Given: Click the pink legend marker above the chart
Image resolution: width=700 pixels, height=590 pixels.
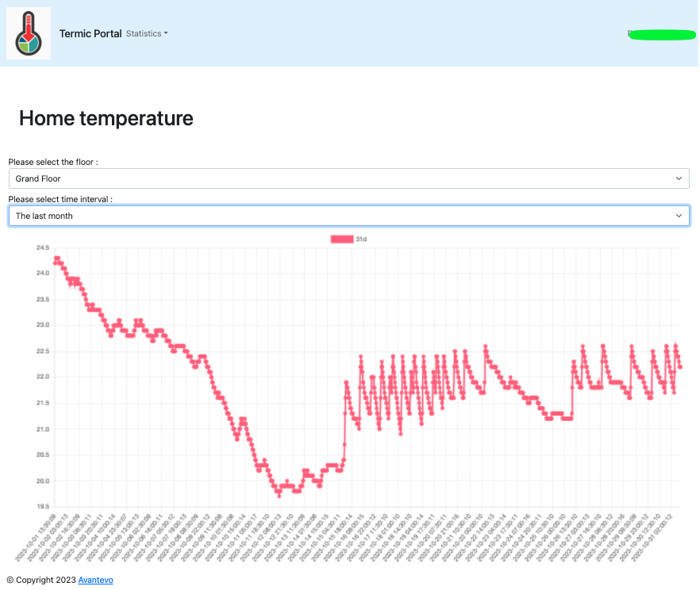Looking at the screenshot, I should point(341,239).
